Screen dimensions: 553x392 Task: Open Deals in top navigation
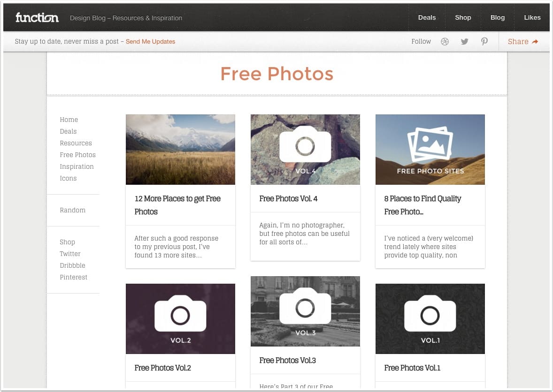click(427, 18)
